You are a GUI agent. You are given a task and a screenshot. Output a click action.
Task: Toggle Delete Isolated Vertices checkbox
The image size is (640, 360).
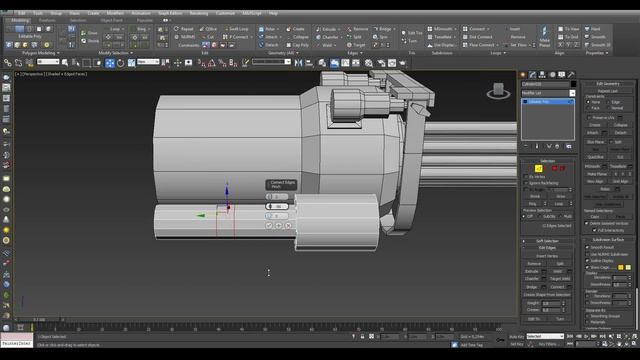[587, 224]
